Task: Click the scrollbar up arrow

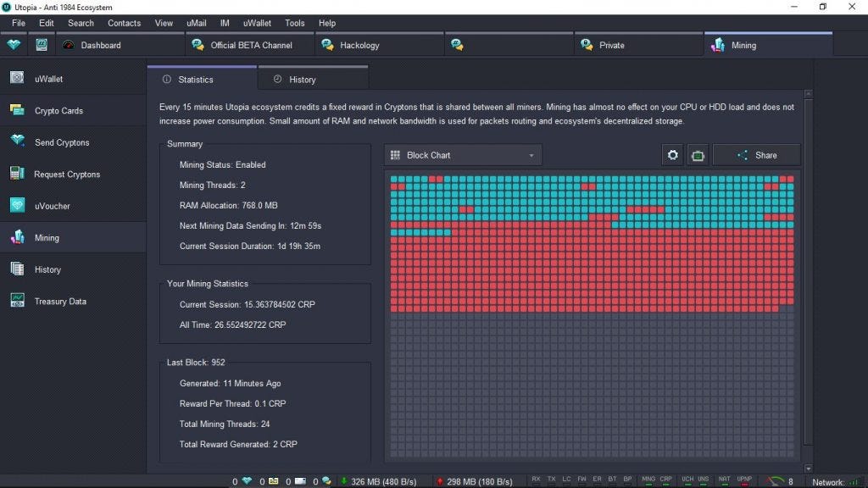Action: point(808,94)
